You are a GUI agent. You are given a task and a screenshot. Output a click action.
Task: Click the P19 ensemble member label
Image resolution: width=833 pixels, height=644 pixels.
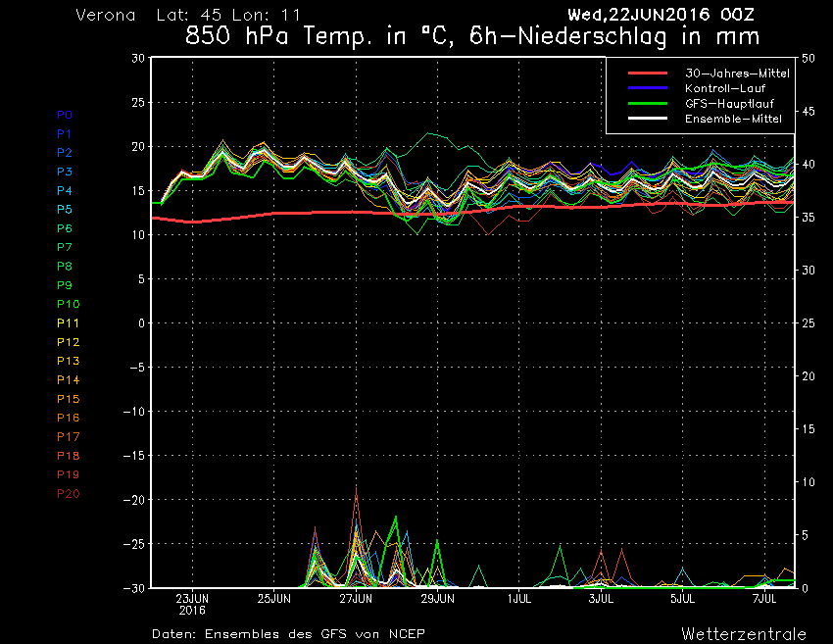68,474
